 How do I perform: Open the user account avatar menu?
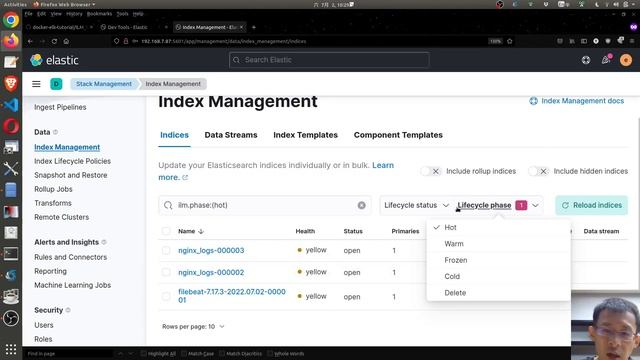point(626,60)
